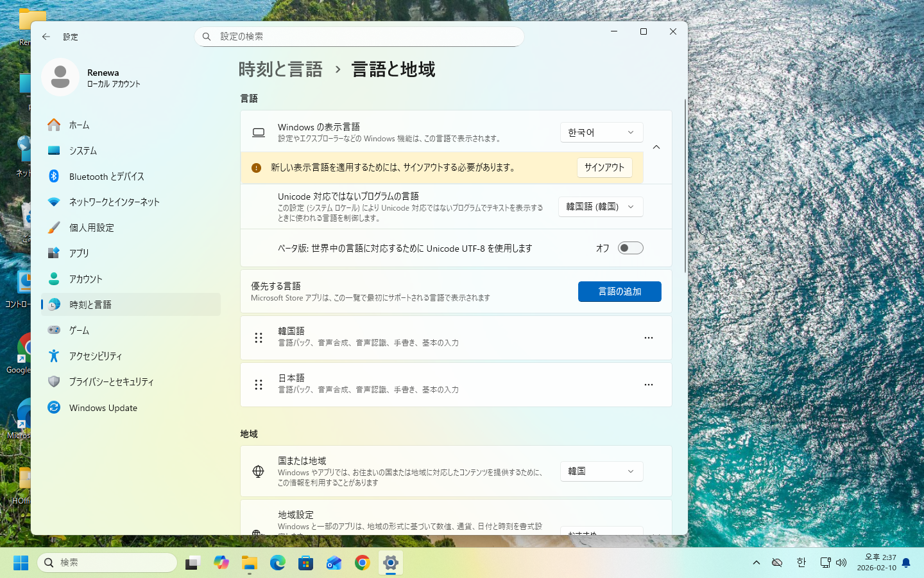
Task: Open the Windows display language dropdown
Action: tap(601, 132)
